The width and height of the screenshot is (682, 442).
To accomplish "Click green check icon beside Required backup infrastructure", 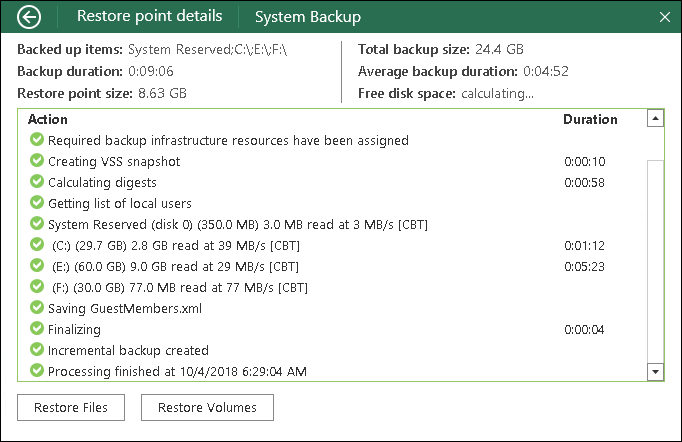I will [x=37, y=140].
